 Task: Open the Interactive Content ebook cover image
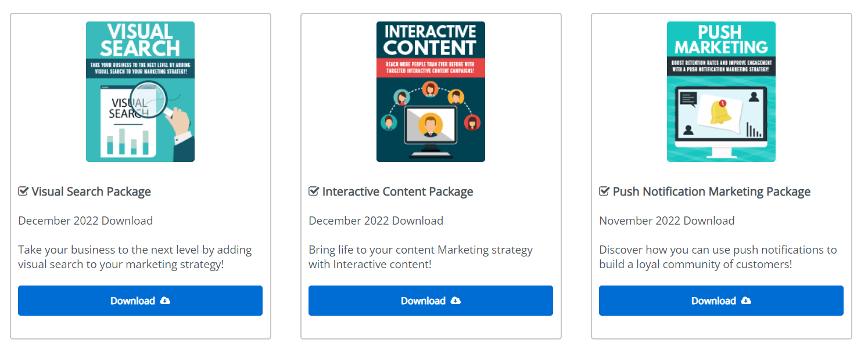pyautogui.click(x=431, y=92)
